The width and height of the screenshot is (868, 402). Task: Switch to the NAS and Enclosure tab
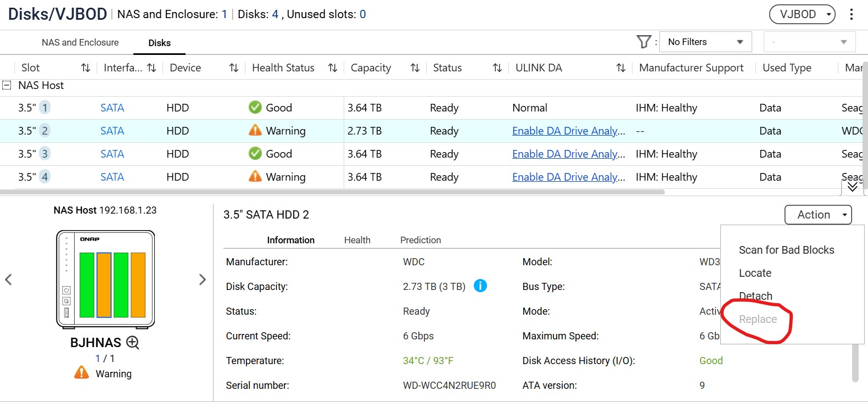click(80, 42)
